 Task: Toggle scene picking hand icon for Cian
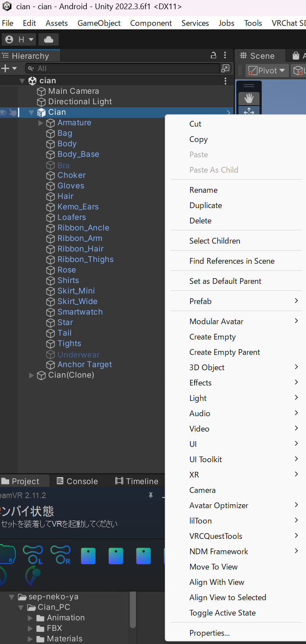[13, 113]
